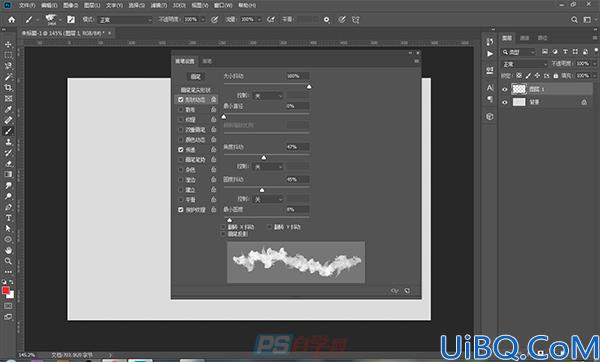Screen dimensions: 600x362
Task: Enable Texture checkbox in brush settings
Action: point(181,120)
